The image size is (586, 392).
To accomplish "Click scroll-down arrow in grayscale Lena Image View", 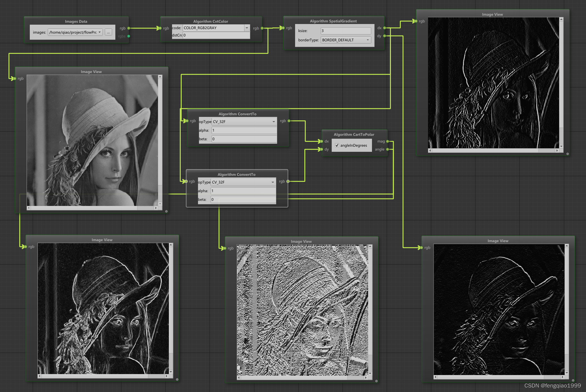I will click(x=160, y=204).
